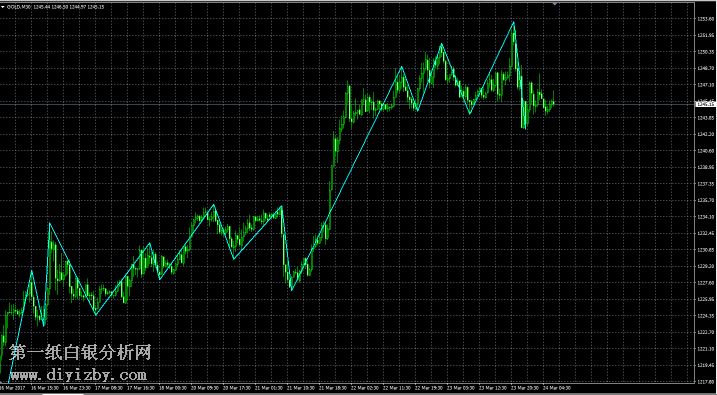The image size is (717, 395).
Task: Click the Chinese watermark title text
Action: (x=80, y=352)
